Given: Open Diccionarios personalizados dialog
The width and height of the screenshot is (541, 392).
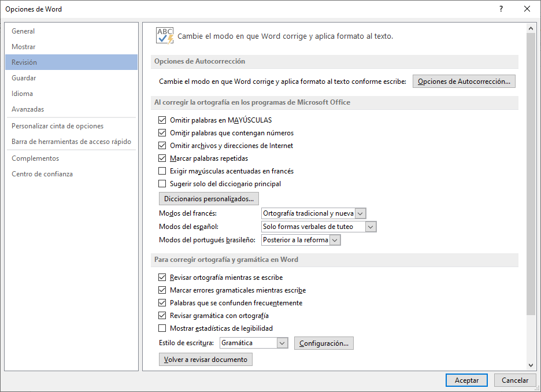Looking at the screenshot, I should pyautogui.click(x=209, y=199).
